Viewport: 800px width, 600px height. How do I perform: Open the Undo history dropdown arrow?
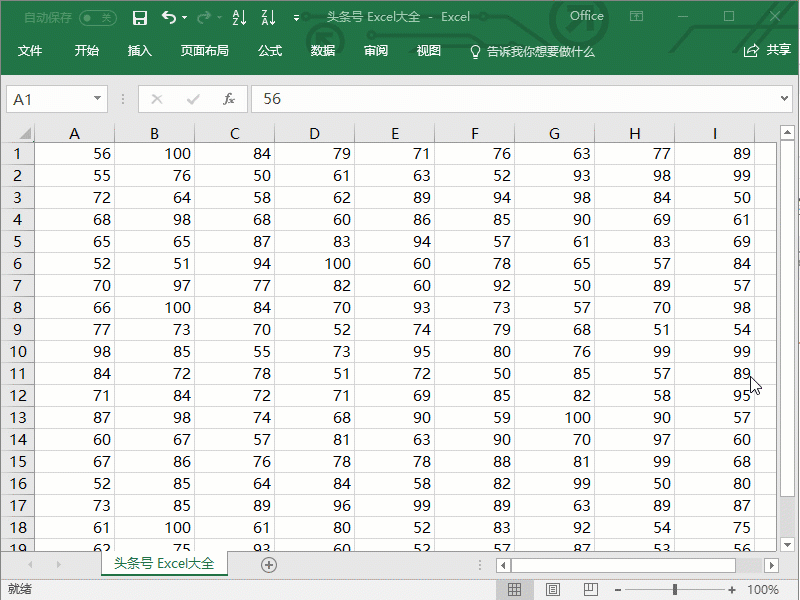(x=185, y=18)
